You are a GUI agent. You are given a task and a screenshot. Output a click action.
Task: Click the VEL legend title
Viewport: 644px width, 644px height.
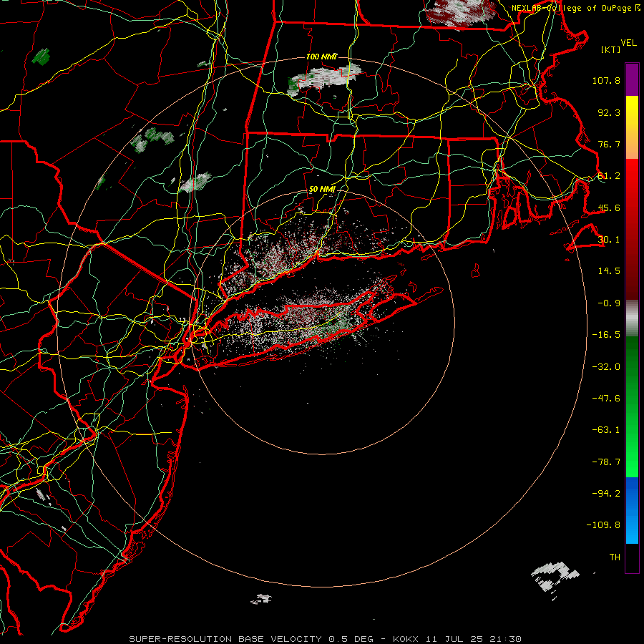point(628,43)
